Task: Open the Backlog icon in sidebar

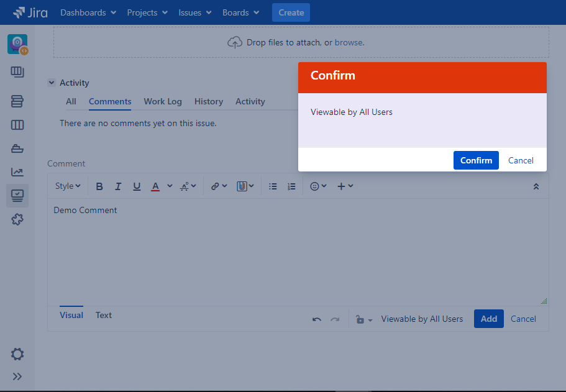Action: pyautogui.click(x=17, y=101)
